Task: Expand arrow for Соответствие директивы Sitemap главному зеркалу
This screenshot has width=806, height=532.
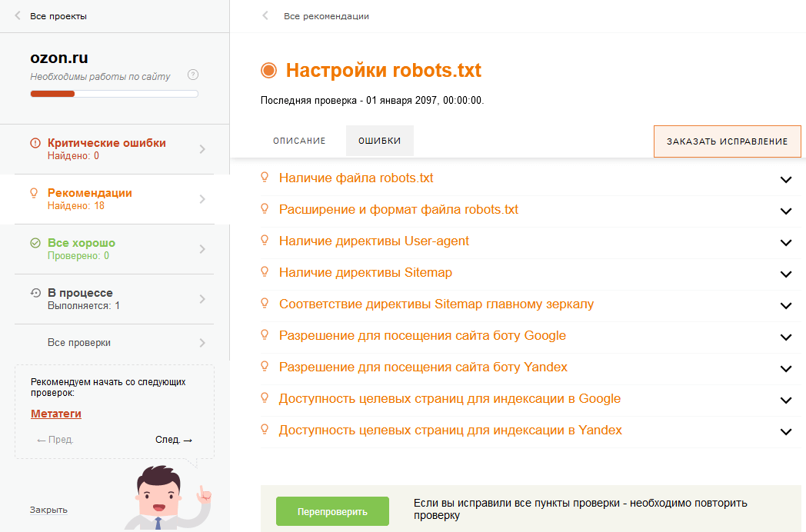Action: tap(785, 306)
